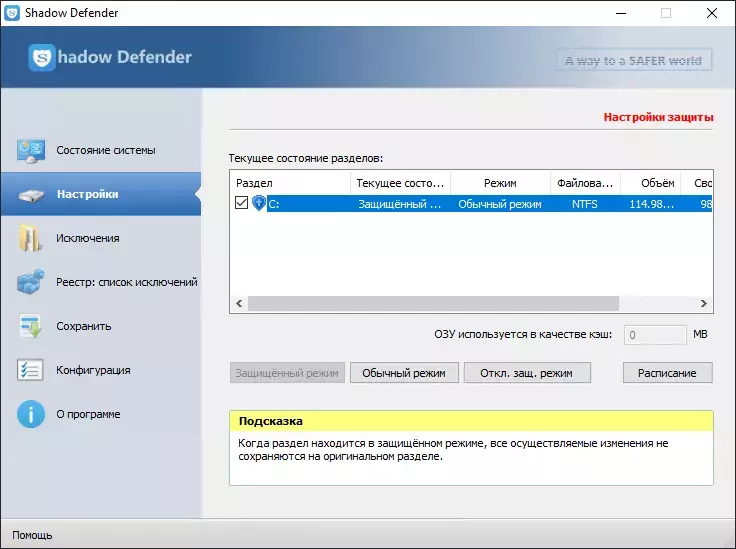Screen dimensions: 736x549
Task: Open the Расписание schedule button
Action: click(667, 373)
